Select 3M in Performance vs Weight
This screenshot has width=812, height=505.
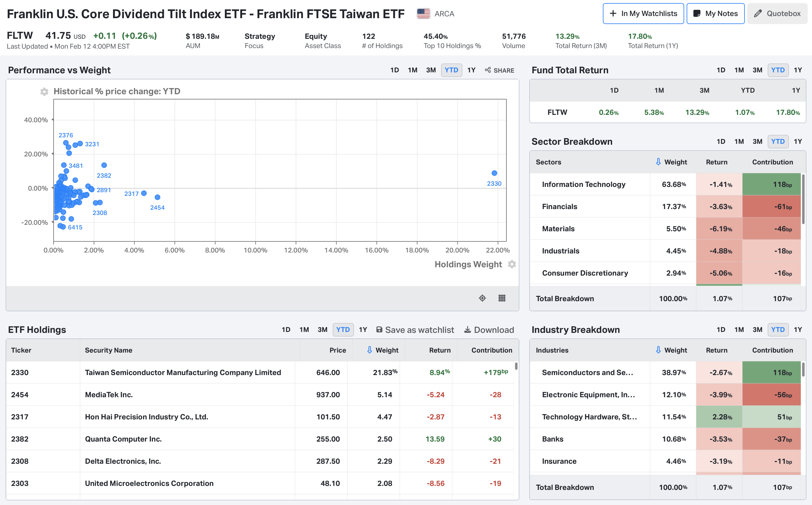click(x=431, y=70)
